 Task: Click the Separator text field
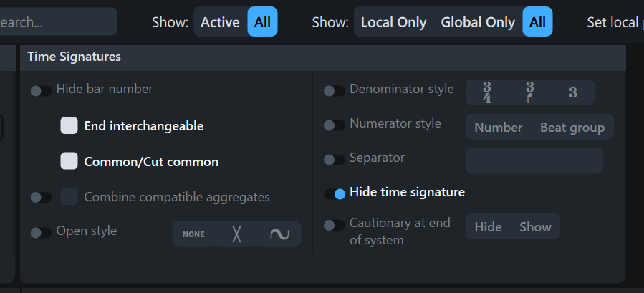pyautogui.click(x=534, y=161)
